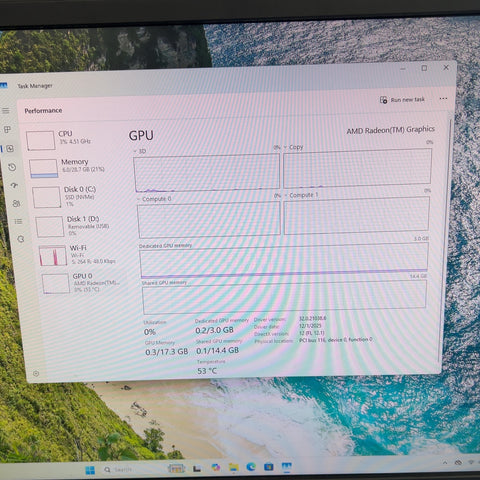
Task: Click the 0% utilization value
Action: pyautogui.click(x=150, y=332)
